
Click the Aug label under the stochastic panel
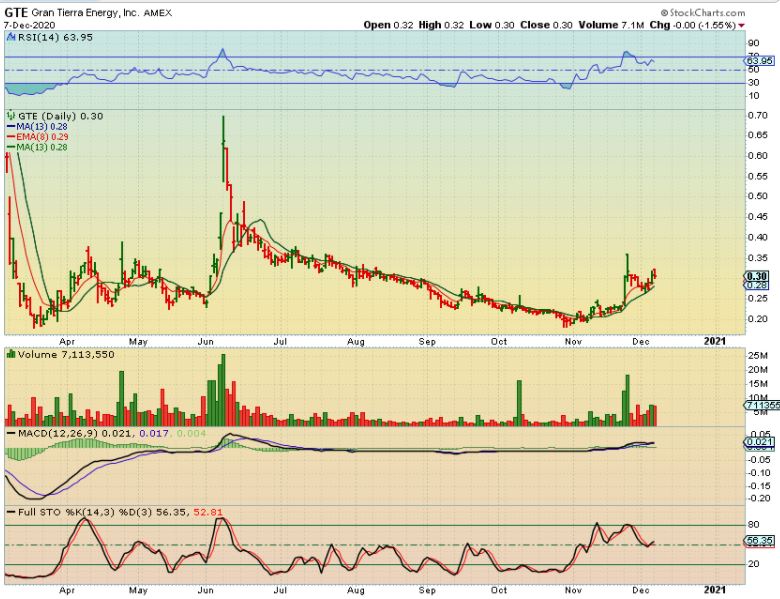(x=356, y=591)
